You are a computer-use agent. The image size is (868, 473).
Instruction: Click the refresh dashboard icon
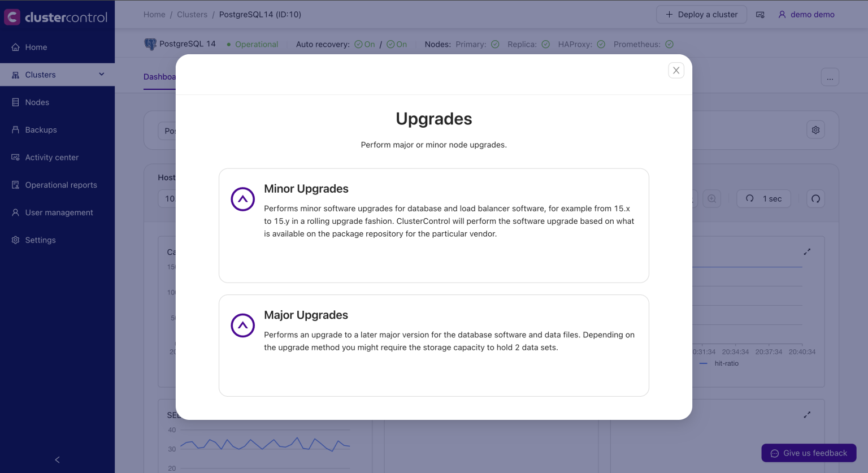815,199
